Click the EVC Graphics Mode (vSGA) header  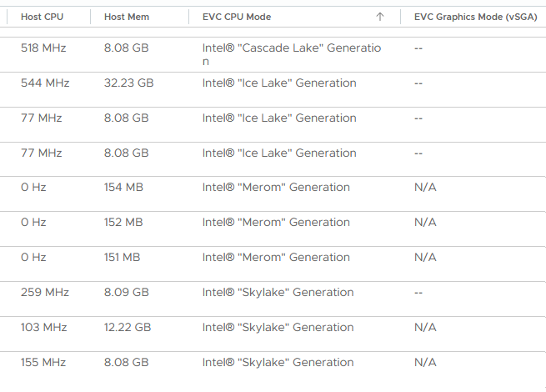pos(475,17)
